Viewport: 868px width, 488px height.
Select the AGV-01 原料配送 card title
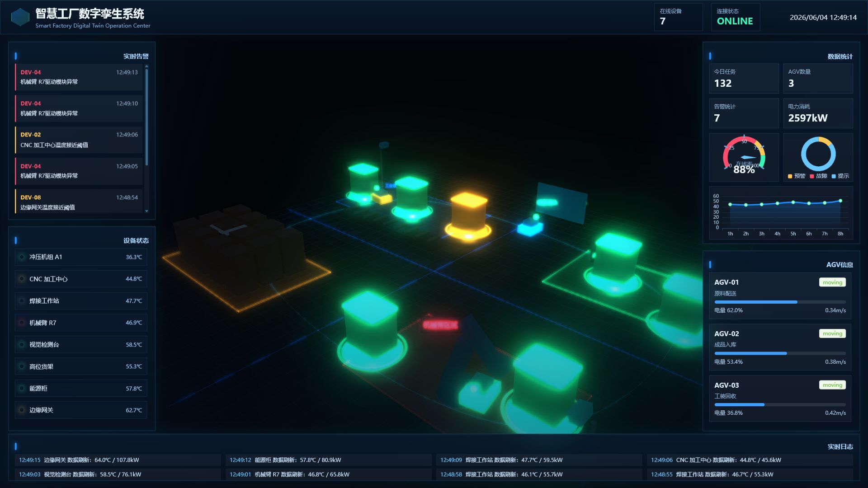tap(726, 282)
